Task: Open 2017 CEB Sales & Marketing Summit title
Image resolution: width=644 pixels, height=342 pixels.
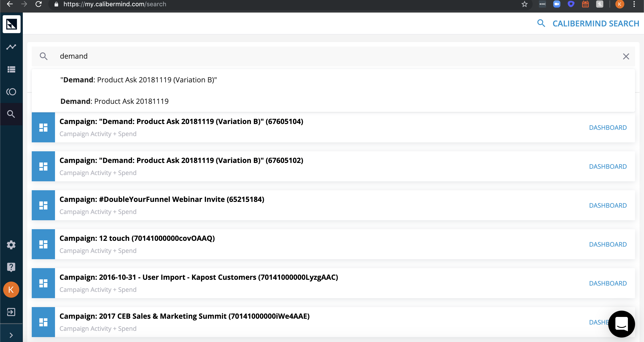Action: (x=184, y=316)
